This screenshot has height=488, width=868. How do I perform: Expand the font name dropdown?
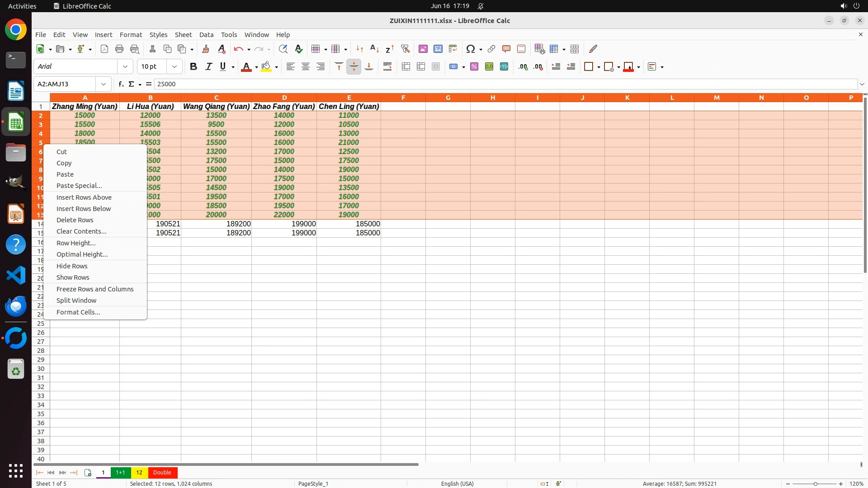(125, 67)
